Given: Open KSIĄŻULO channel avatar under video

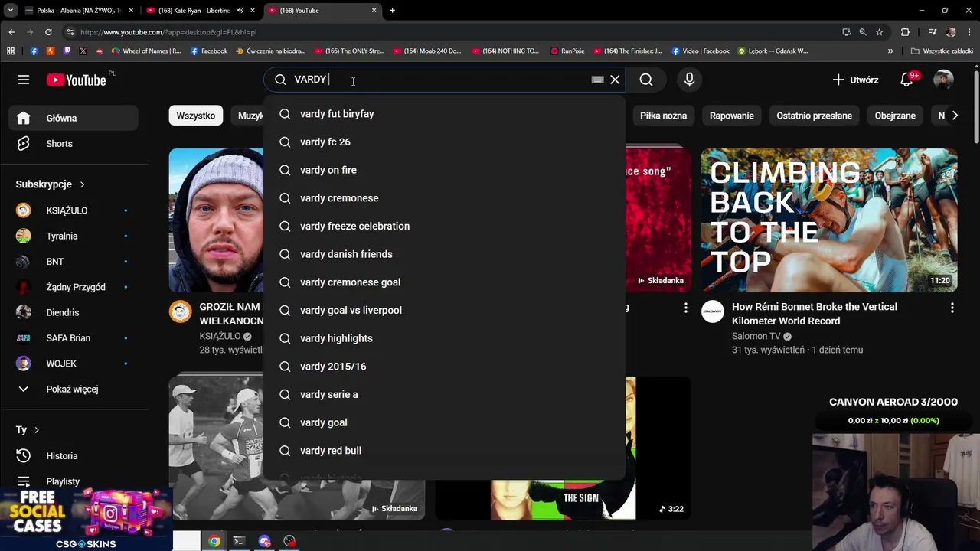Looking at the screenshot, I should click(x=180, y=311).
